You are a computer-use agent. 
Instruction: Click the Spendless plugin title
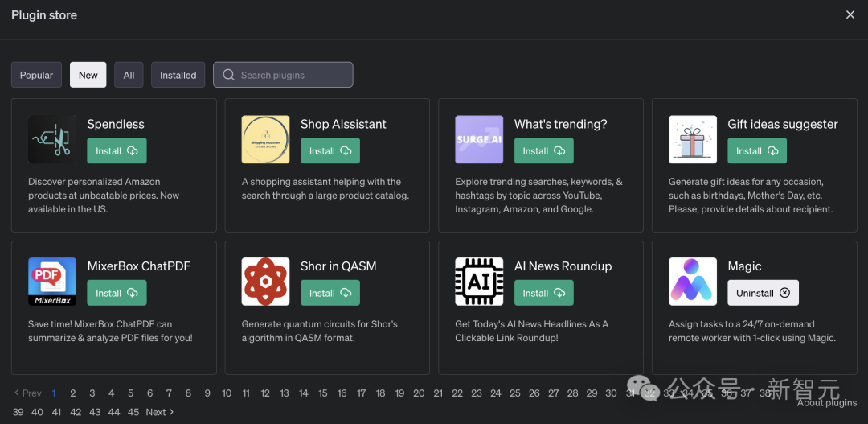coord(116,124)
